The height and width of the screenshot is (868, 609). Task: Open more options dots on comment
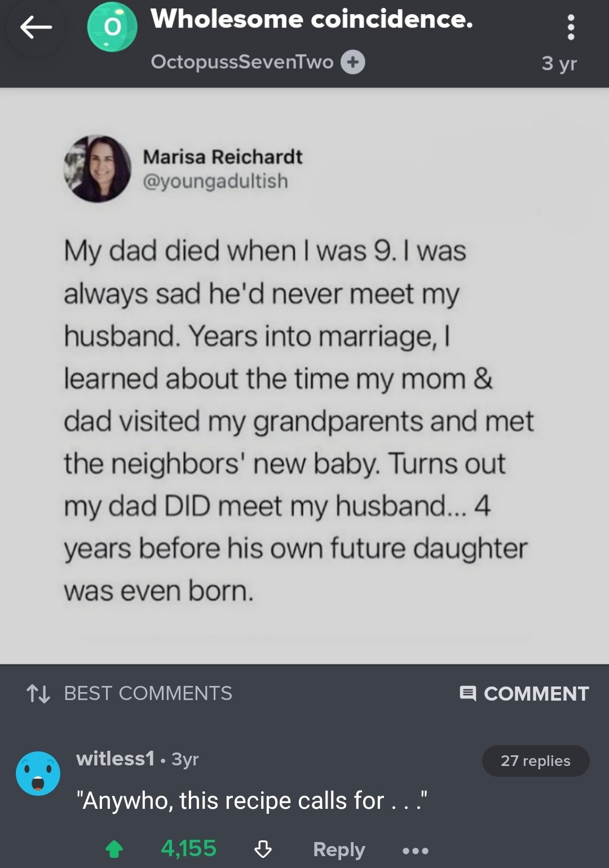(x=416, y=850)
